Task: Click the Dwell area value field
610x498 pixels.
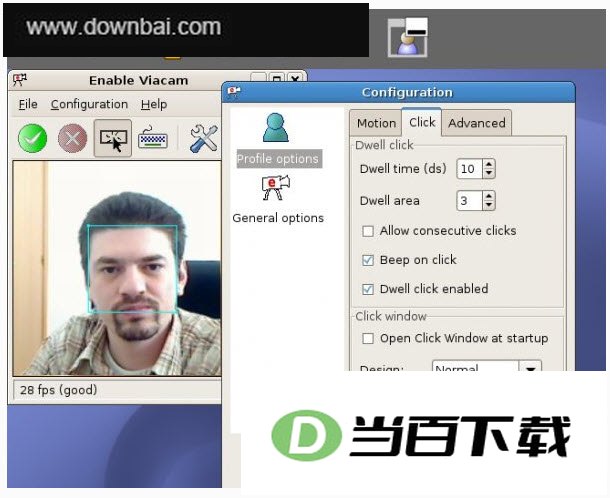Action: (x=470, y=201)
